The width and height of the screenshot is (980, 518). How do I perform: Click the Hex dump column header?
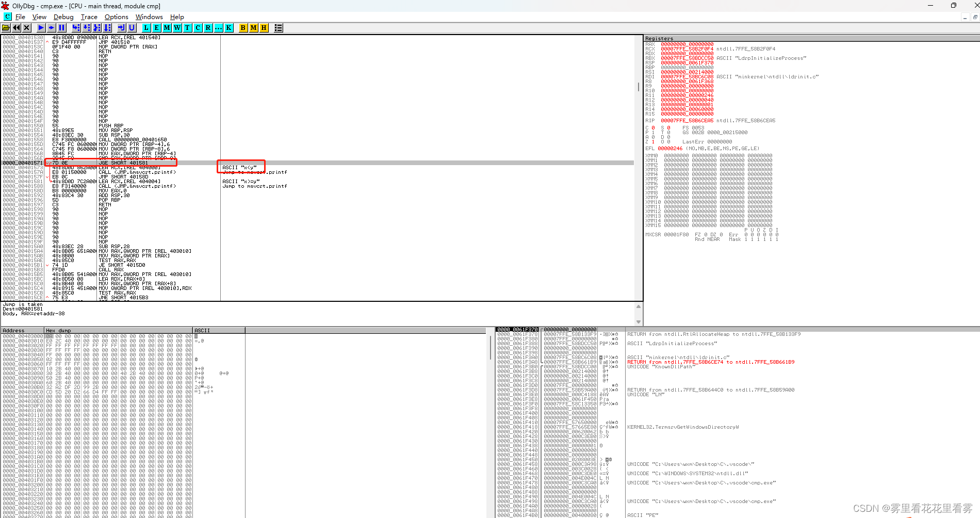[x=118, y=330]
